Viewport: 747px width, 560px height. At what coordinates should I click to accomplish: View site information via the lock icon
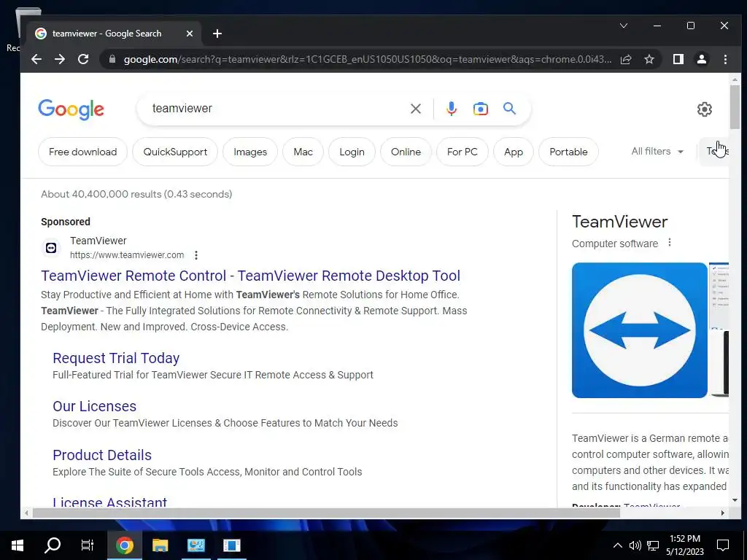(112, 59)
